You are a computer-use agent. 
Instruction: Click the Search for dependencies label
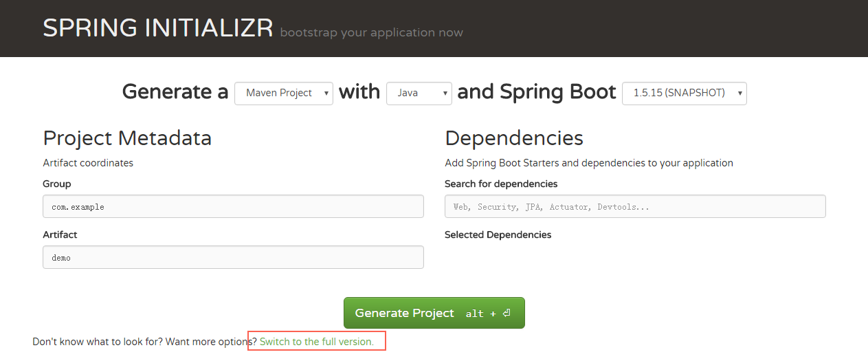501,184
